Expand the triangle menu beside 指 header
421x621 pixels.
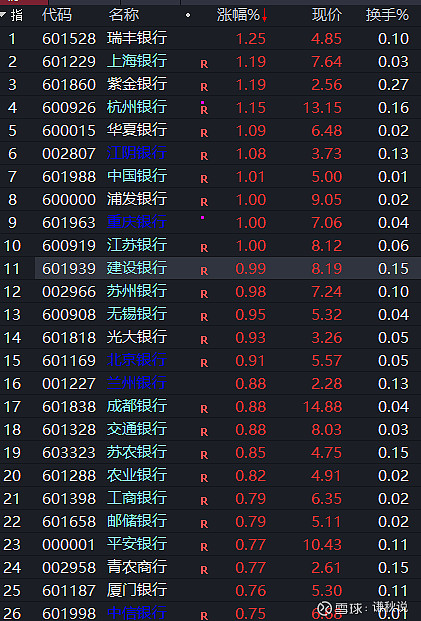pos(3,15)
